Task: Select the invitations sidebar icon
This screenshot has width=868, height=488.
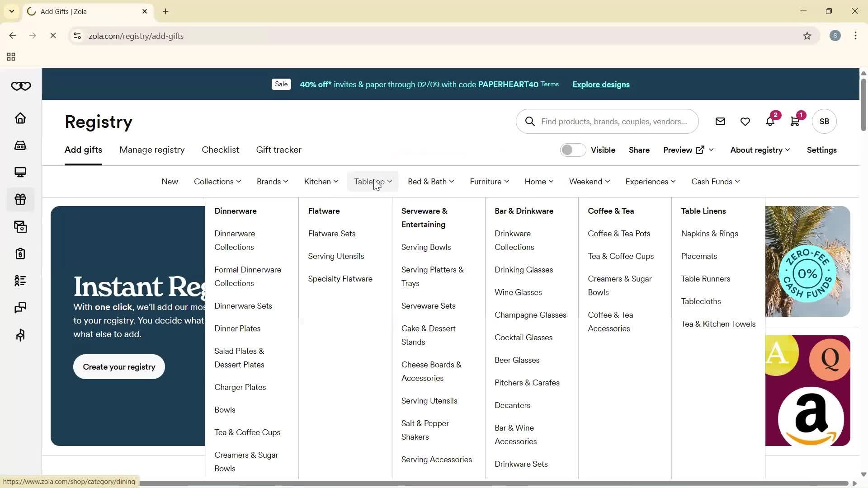Action: [x=20, y=227]
